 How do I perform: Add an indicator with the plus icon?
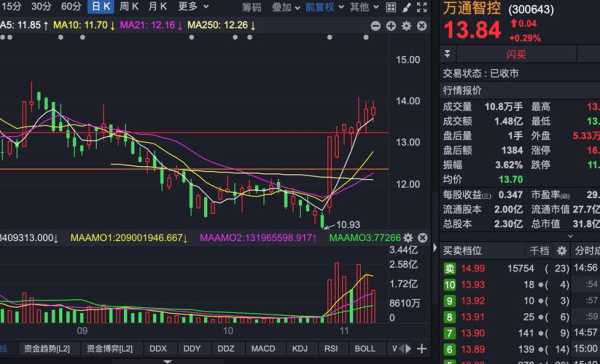pyautogui.click(x=422, y=349)
